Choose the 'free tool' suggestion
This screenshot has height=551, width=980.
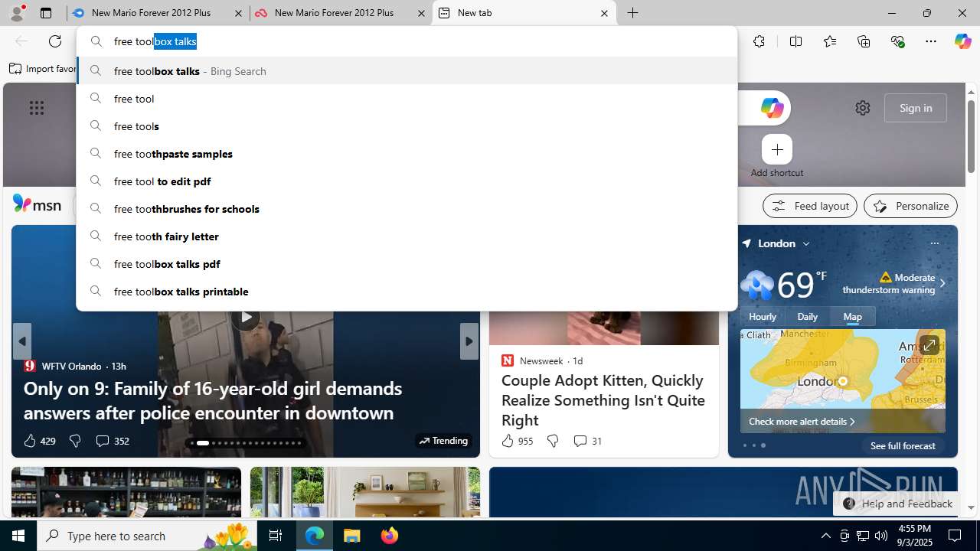[x=407, y=99]
